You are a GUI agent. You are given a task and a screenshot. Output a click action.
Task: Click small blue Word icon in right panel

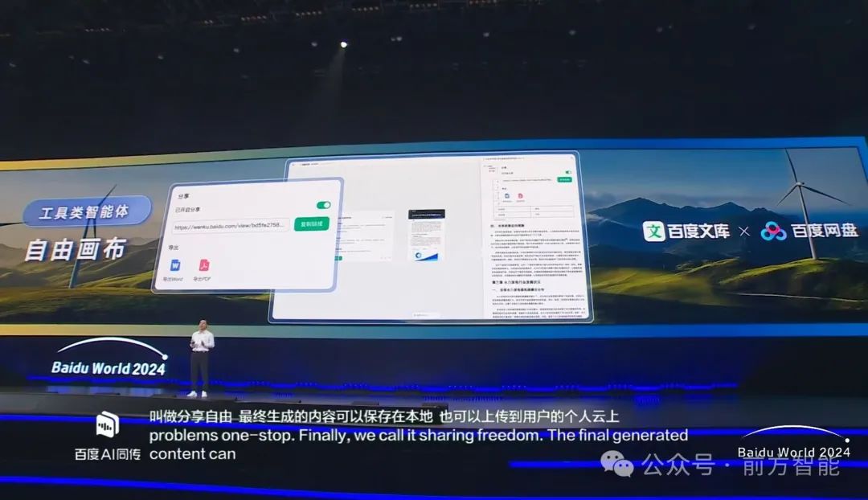pos(507,195)
